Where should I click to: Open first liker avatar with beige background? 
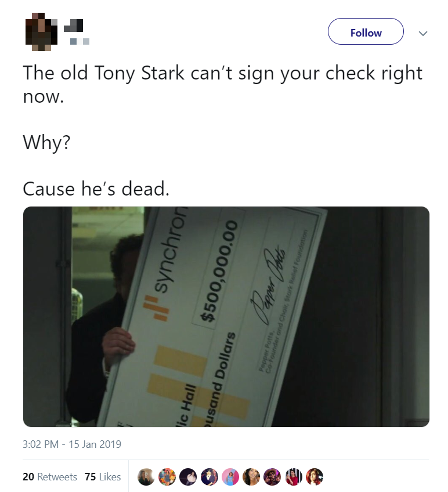pyautogui.click(x=146, y=477)
